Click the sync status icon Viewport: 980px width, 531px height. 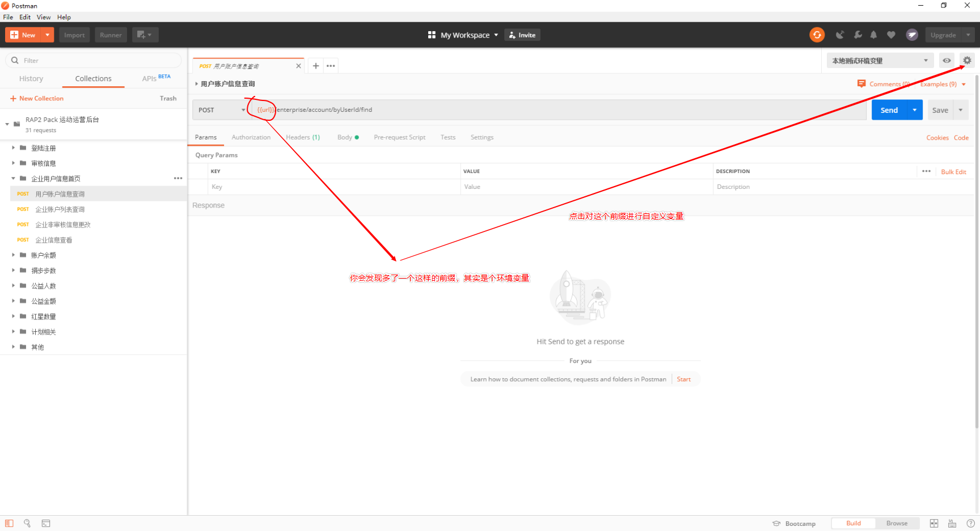817,35
